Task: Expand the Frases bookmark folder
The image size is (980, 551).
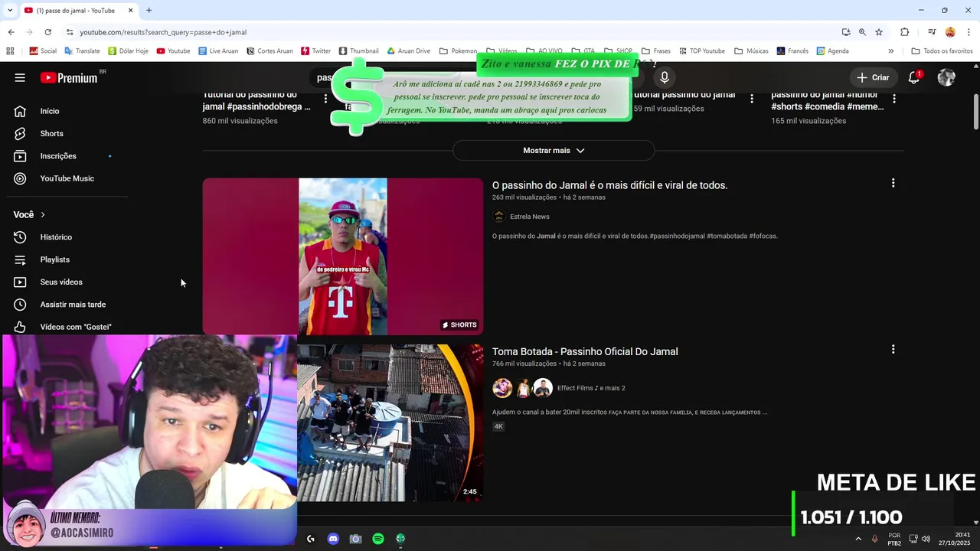Action: (x=656, y=51)
